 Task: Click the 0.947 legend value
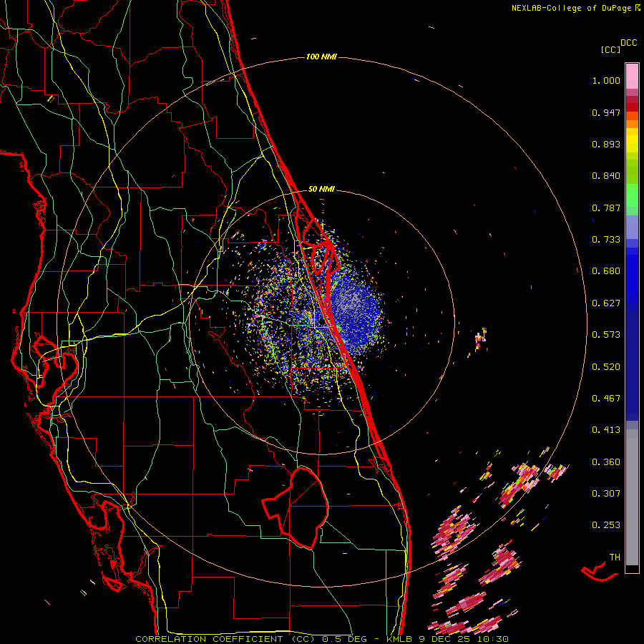[x=606, y=112]
